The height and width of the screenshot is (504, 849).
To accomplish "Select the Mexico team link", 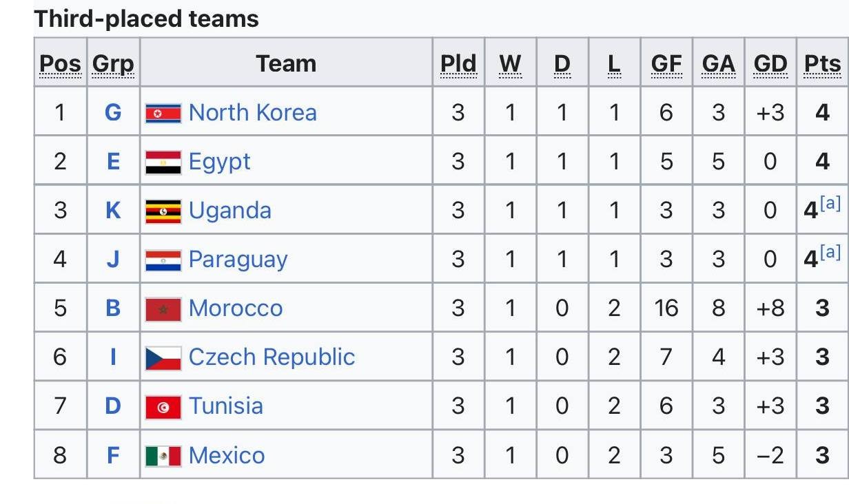I will 226,455.
